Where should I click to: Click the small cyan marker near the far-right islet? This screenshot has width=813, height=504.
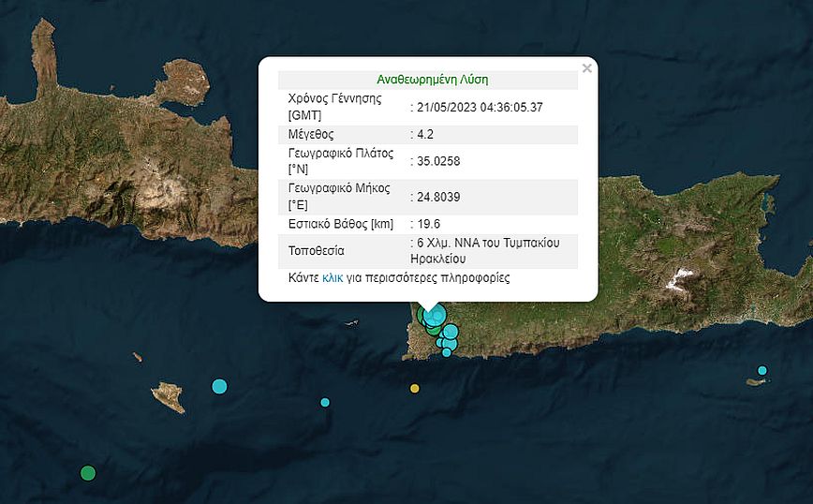pos(762,370)
